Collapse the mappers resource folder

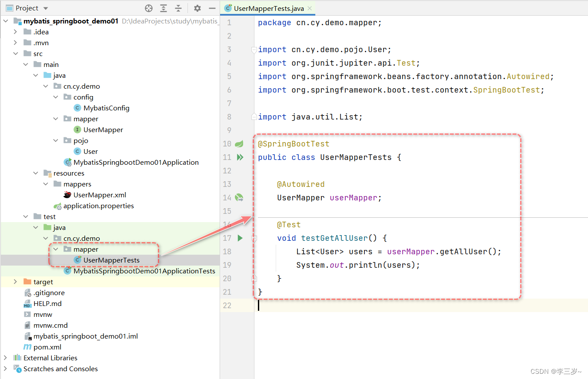(46, 184)
